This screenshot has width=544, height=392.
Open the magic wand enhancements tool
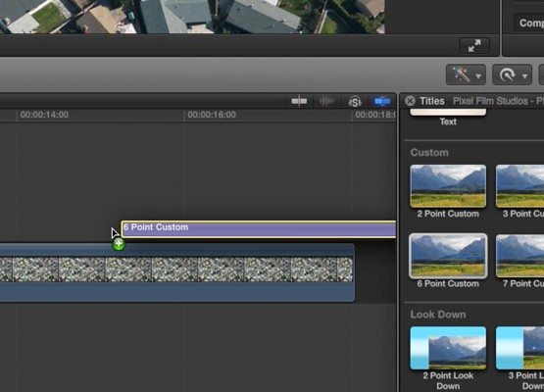pos(461,74)
